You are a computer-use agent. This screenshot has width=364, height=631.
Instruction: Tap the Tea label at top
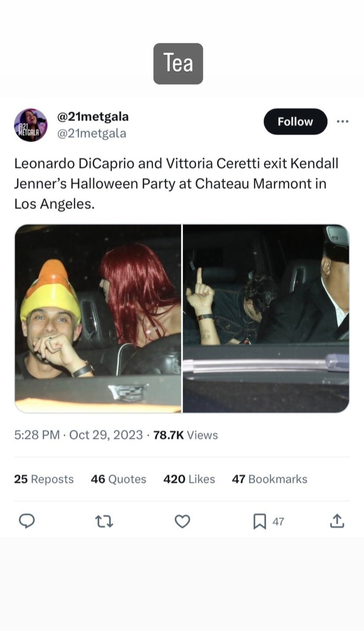178,63
